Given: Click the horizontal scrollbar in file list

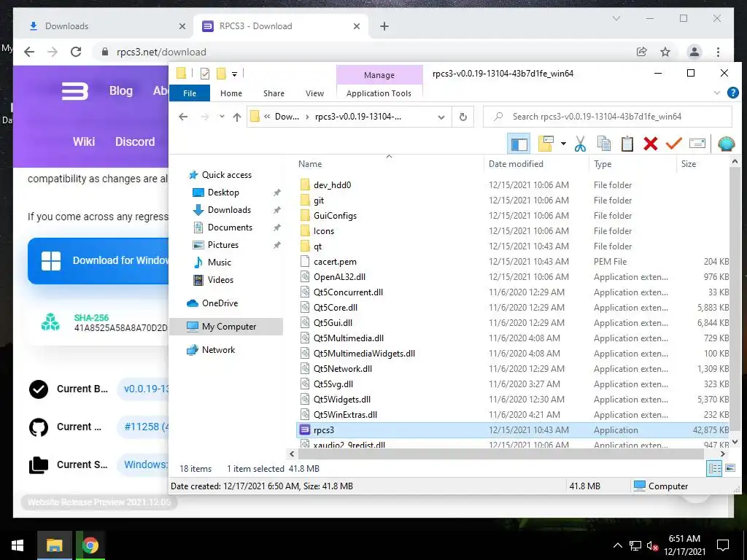Looking at the screenshot, I should pos(502,454).
